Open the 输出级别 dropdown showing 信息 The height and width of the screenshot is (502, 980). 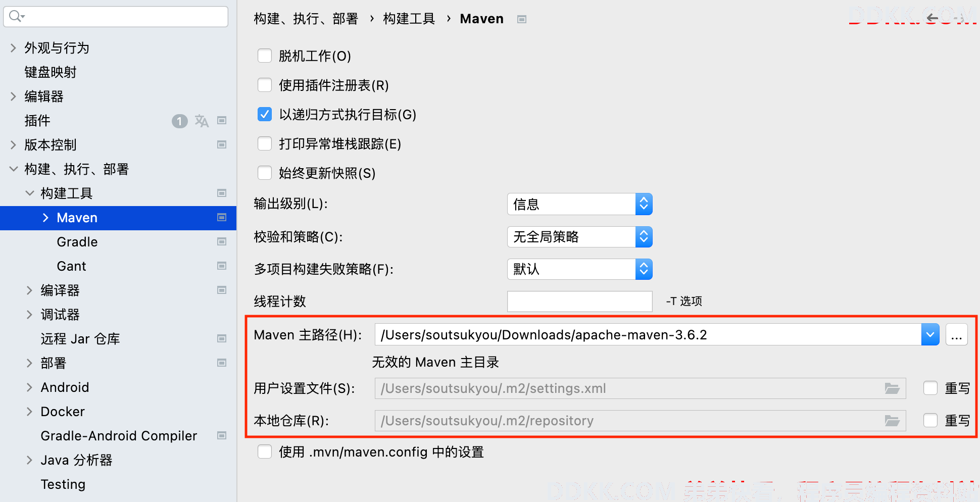click(x=579, y=204)
